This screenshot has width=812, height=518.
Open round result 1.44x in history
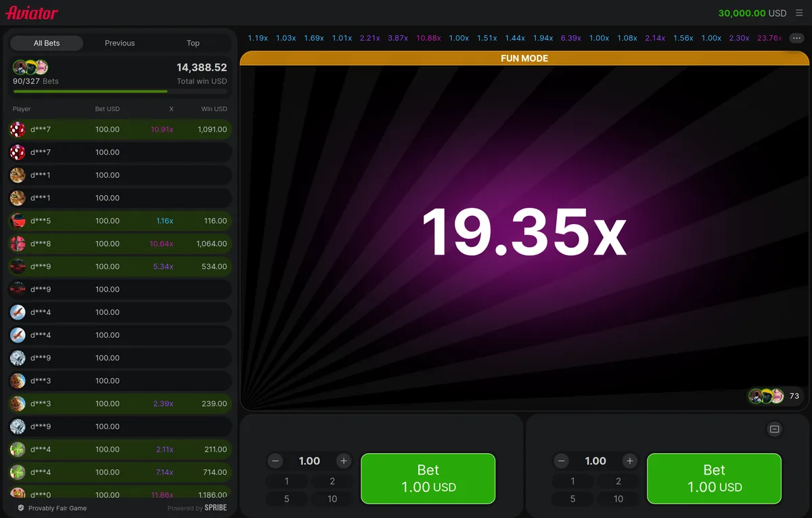click(x=515, y=39)
